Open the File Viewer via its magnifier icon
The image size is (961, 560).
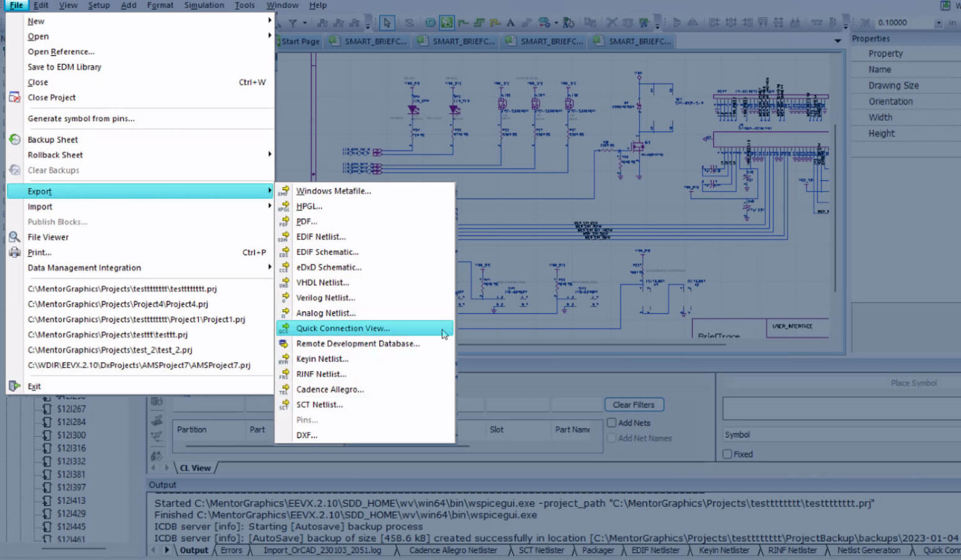[x=14, y=237]
